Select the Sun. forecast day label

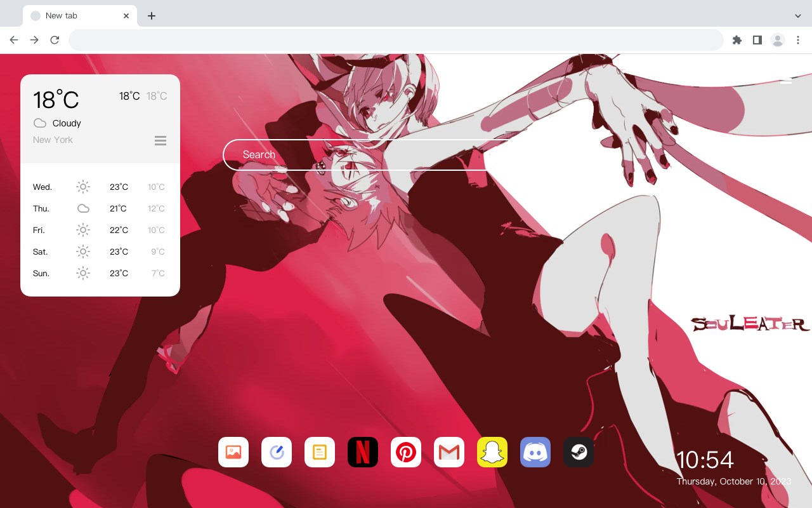click(41, 273)
